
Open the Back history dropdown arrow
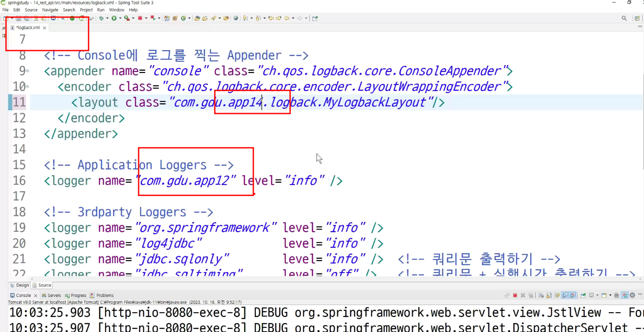tap(293, 18)
